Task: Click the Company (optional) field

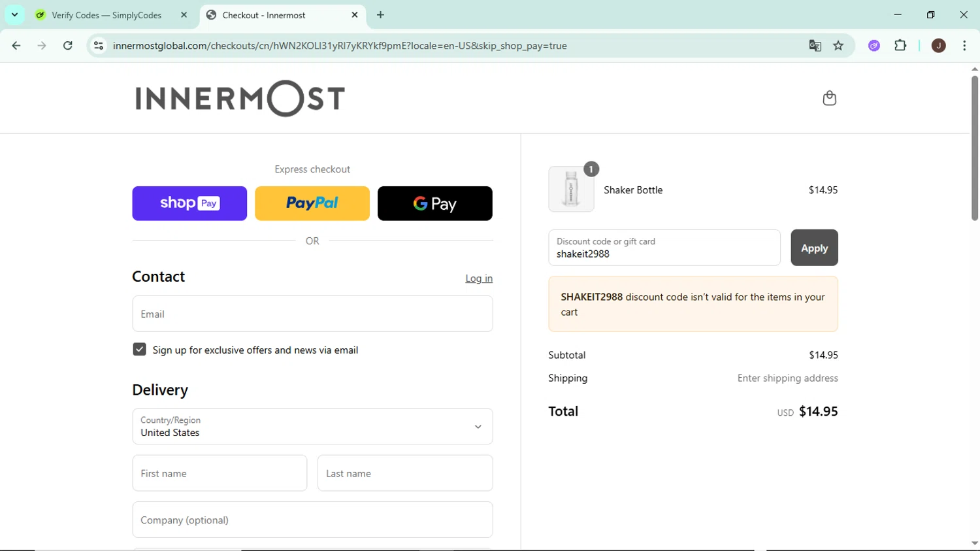Action: coord(312,520)
